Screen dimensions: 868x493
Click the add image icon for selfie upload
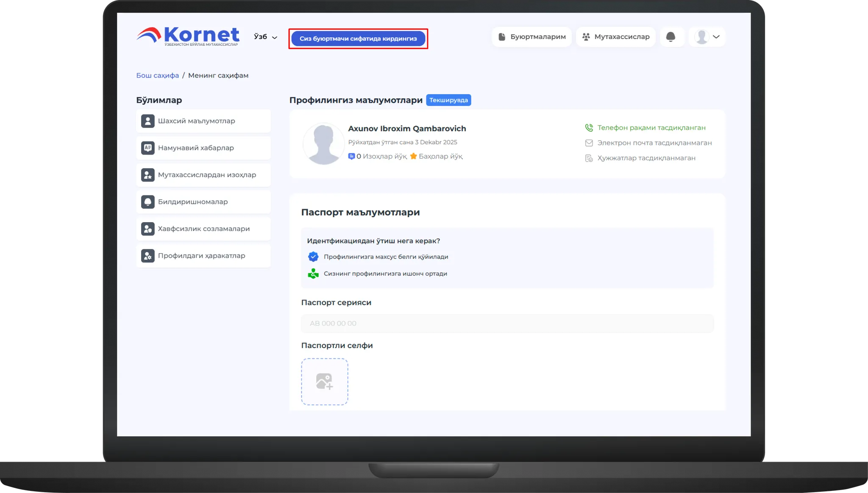325,382
